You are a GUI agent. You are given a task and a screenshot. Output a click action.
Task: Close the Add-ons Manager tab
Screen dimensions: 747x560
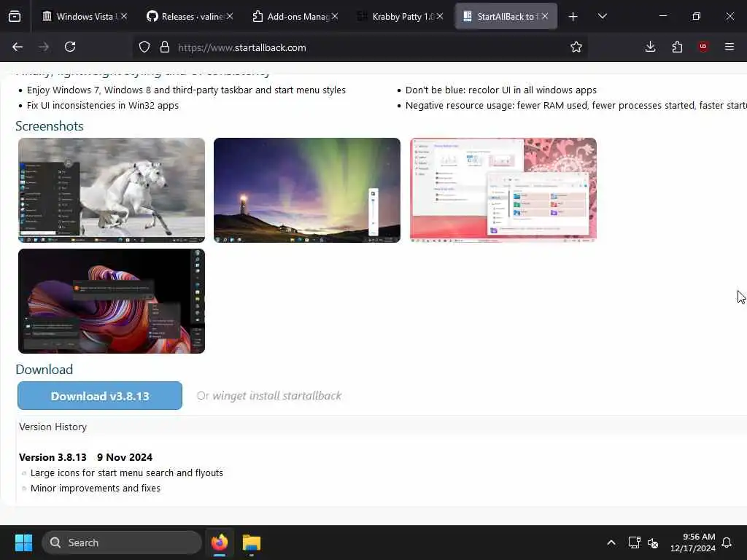pos(335,16)
